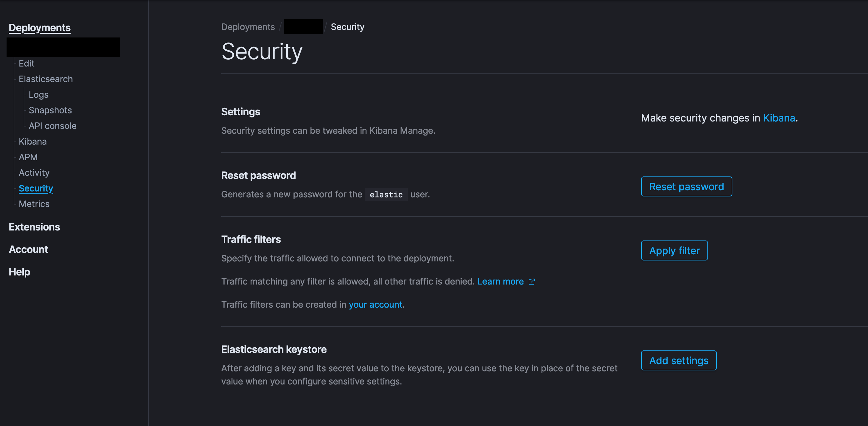Viewport: 868px width, 426px height.
Task: Click the redacted deployment name in sidebar
Action: click(x=63, y=47)
